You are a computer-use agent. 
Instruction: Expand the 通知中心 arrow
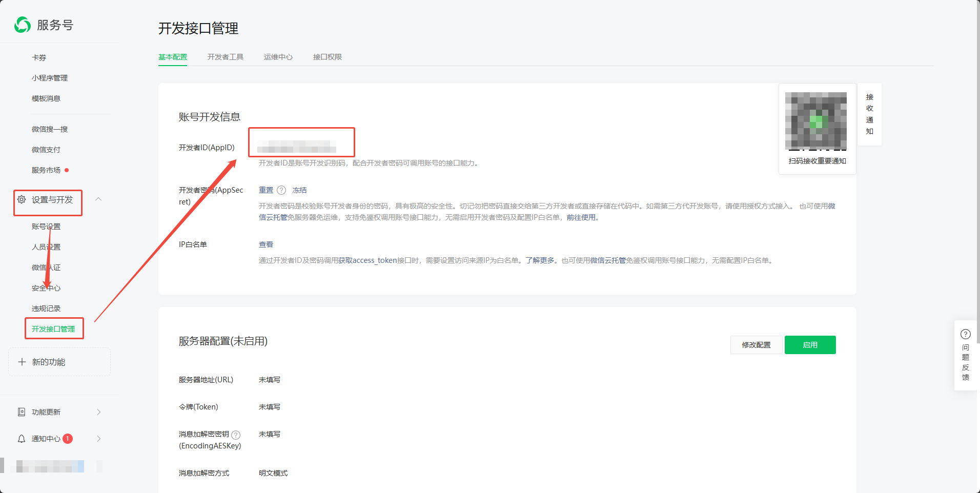click(x=99, y=439)
